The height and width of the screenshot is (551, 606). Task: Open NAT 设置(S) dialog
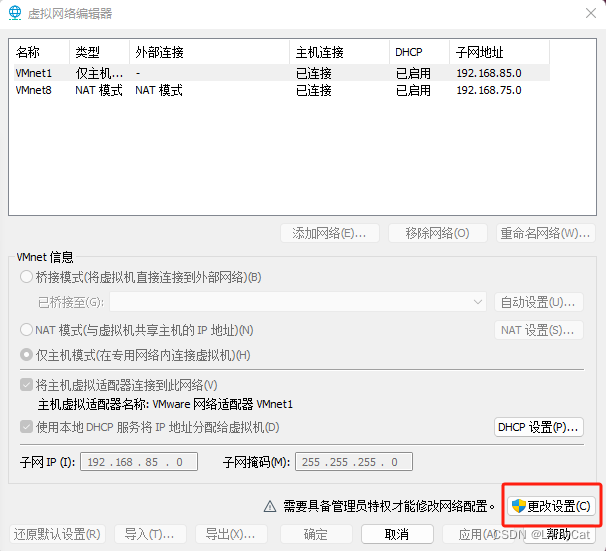[x=538, y=330]
